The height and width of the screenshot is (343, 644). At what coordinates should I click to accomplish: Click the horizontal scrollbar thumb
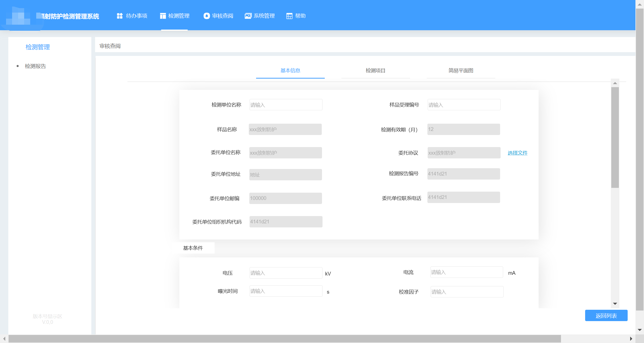[x=285, y=339]
